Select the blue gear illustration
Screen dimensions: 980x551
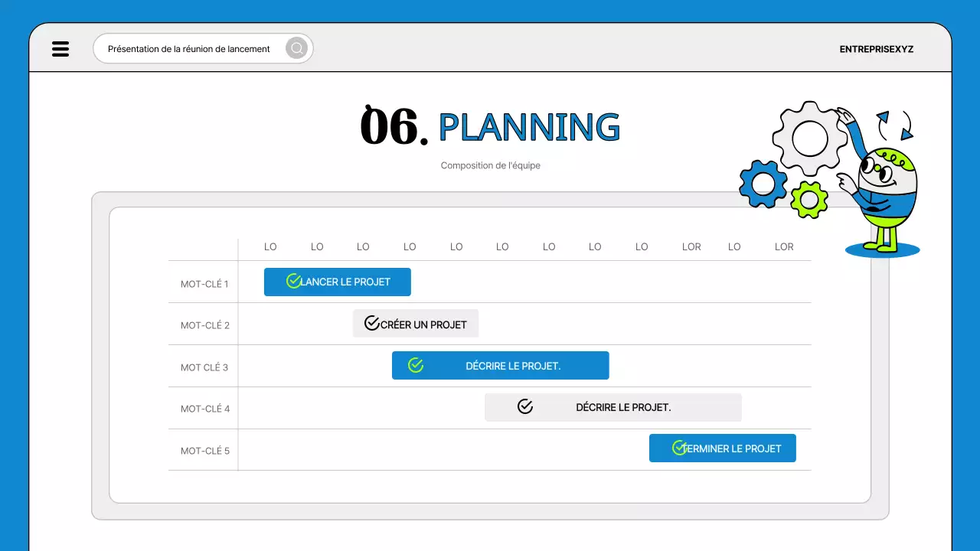(763, 184)
